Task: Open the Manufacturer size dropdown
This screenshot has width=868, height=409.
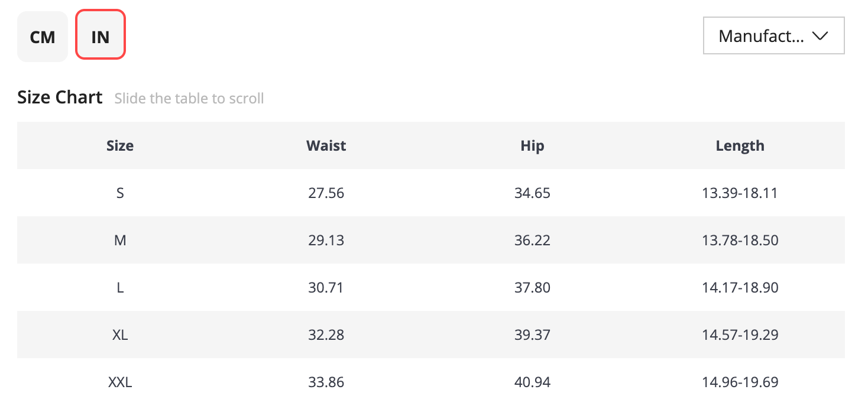Action: tap(773, 36)
